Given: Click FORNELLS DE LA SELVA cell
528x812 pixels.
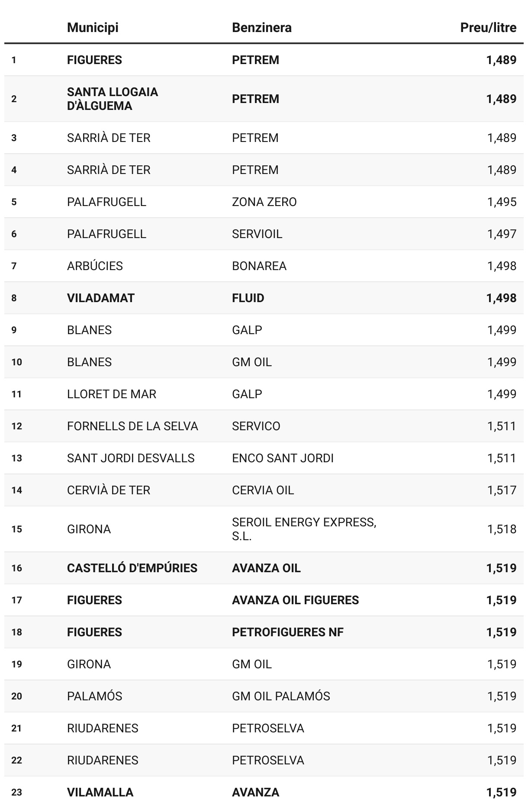Looking at the screenshot, I should (x=132, y=426).
